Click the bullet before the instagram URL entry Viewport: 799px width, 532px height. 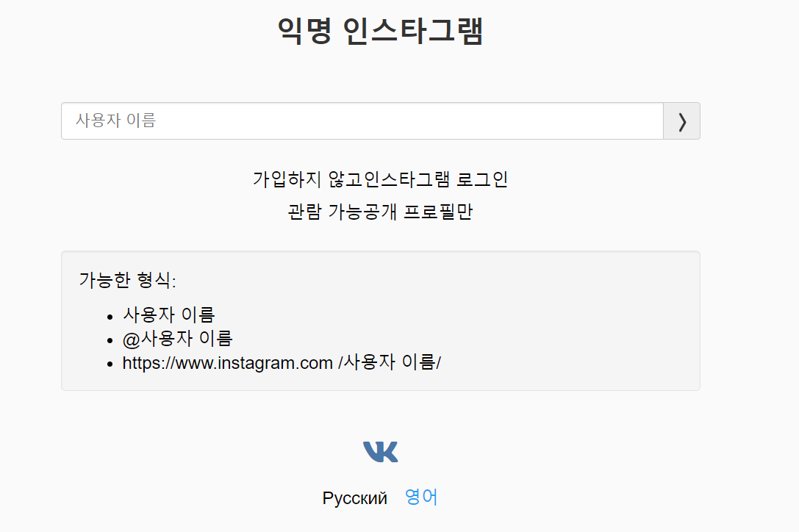pyautogui.click(x=110, y=365)
